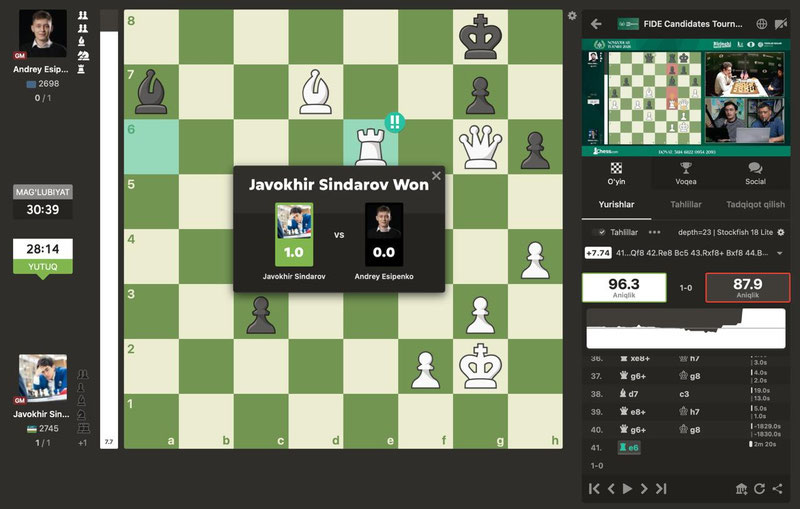Open the Social tab
The height and width of the screenshot is (509, 800).
(755, 174)
